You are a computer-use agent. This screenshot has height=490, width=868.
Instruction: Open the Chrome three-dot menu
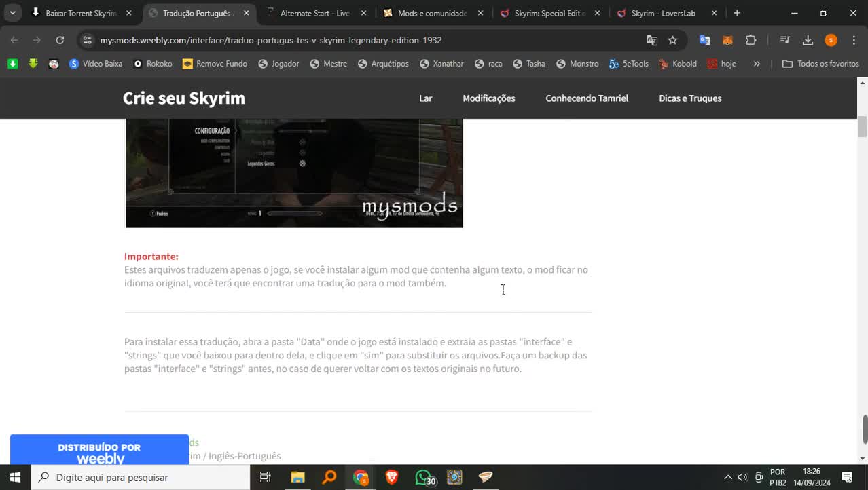[854, 40]
